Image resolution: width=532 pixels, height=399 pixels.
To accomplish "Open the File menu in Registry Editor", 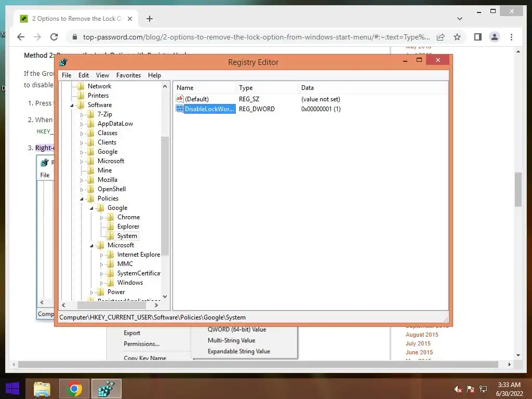I will [x=66, y=75].
